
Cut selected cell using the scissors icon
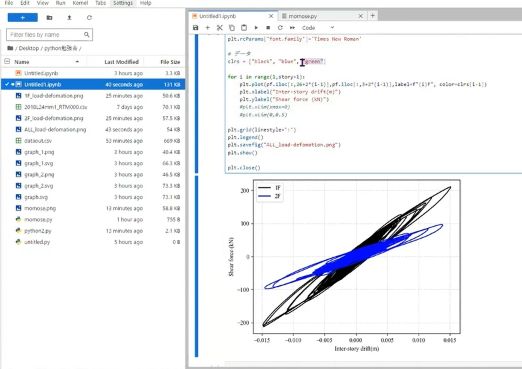coord(220,28)
